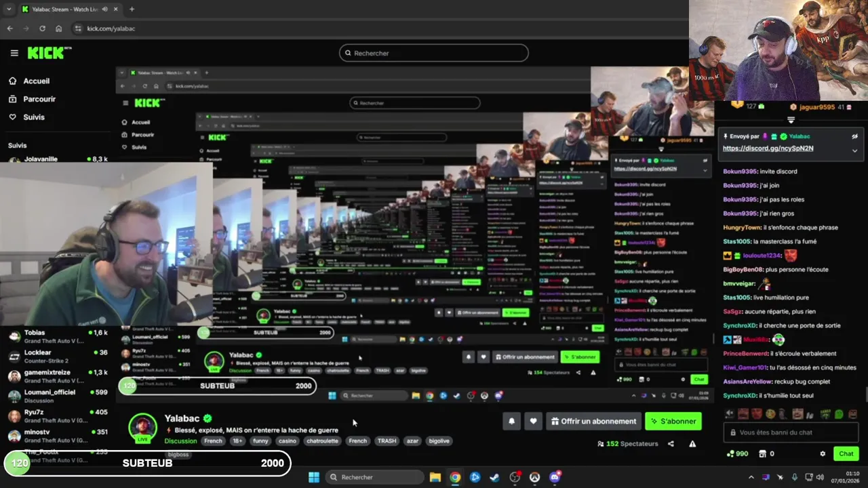Screen dimensions: 868x488
Task: Click the green Chat send button
Action: (846, 454)
